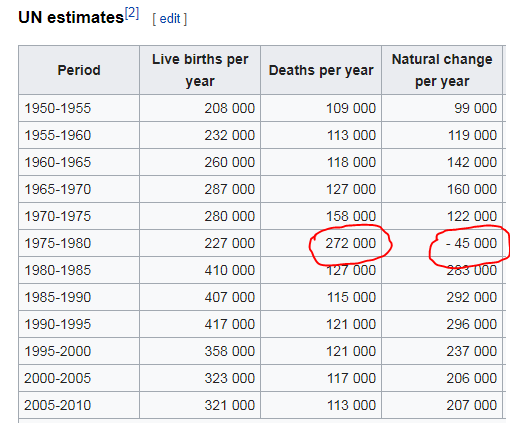
Task: Click the 287 000 live births value
Action: click(x=230, y=189)
